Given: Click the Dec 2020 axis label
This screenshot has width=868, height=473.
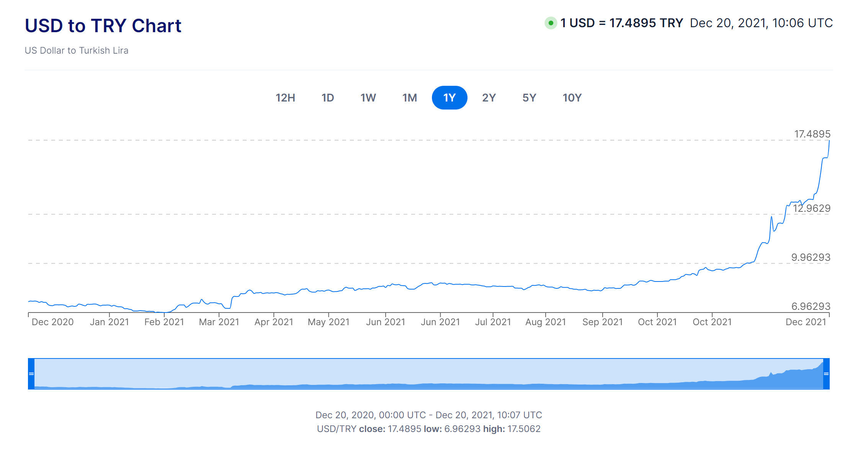Looking at the screenshot, I should [x=52, y=322].
